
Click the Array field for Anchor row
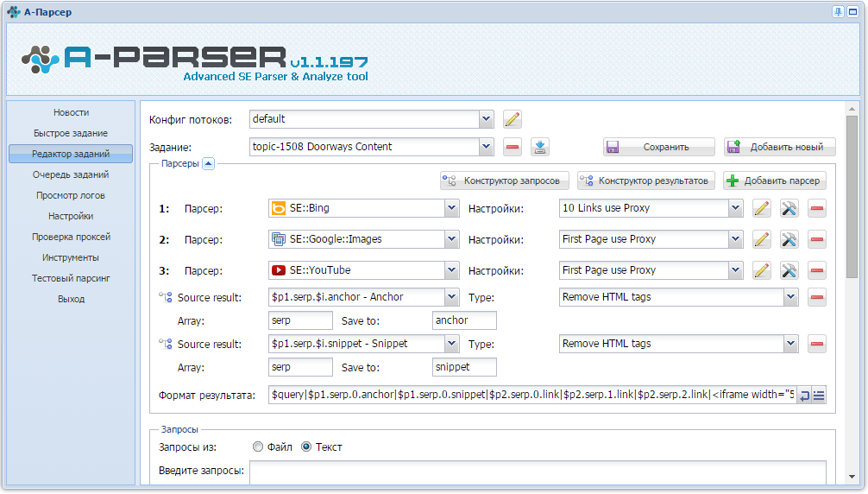(x=300, y=320)
